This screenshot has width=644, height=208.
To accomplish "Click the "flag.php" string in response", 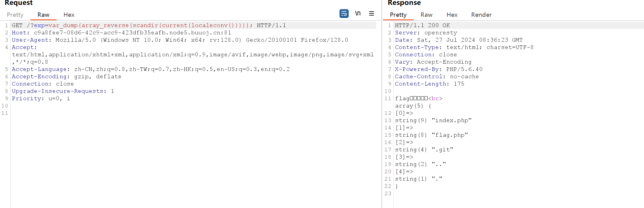I will pyautogui.click(x=450, y=135).
